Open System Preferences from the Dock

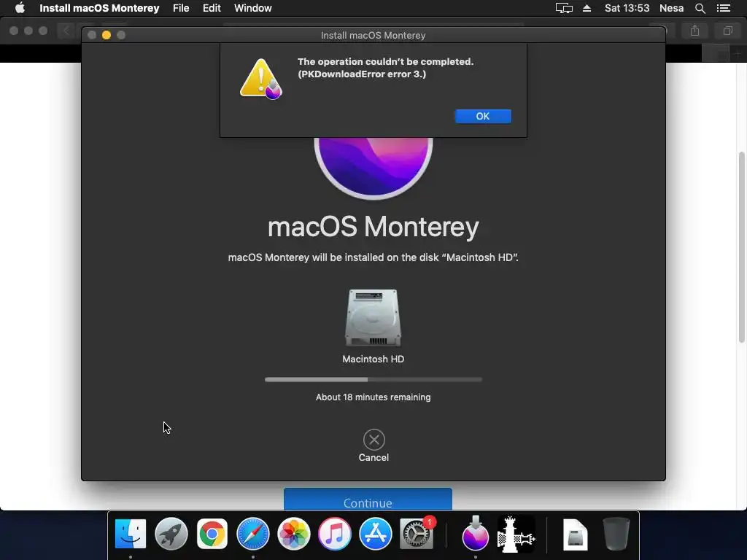point(417,534)
